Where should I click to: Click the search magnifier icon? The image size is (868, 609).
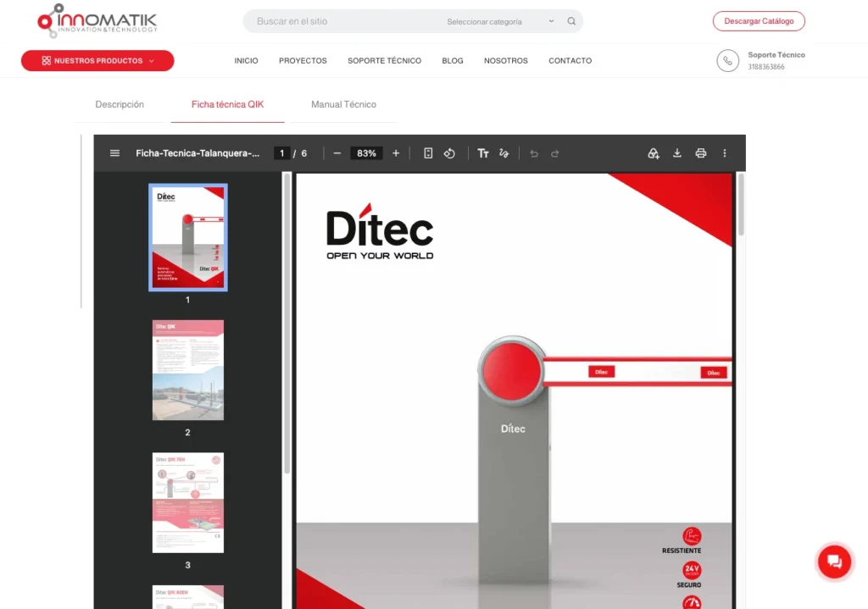coord(571,21)
